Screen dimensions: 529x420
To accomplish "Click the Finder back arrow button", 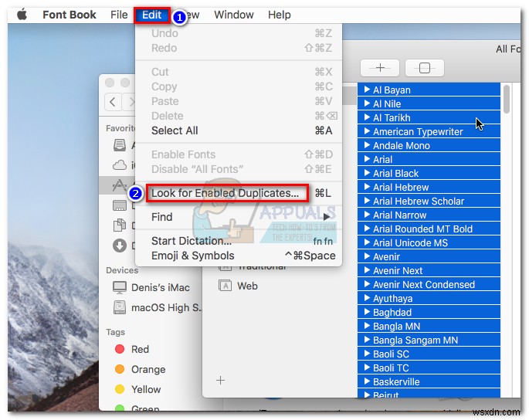I will (113, 102).
